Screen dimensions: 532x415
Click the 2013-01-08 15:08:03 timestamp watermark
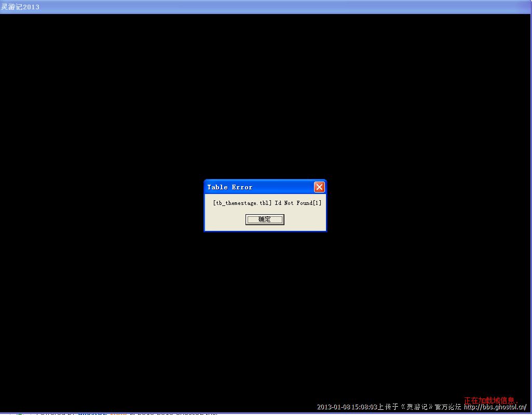pyautogui.click(x=347, y=407)
